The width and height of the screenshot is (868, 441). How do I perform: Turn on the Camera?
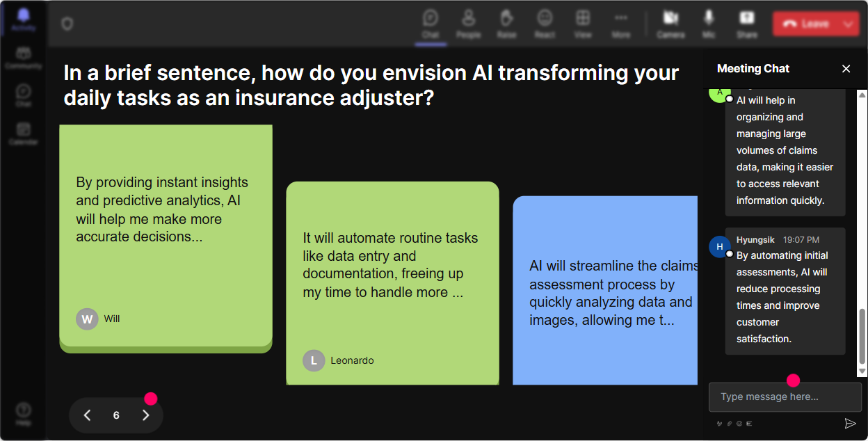670,24
